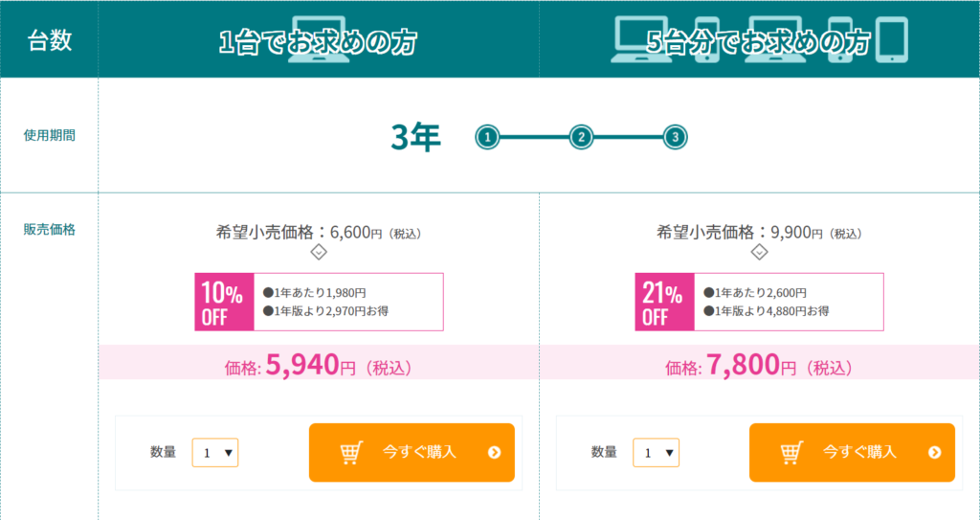Click the 10% OFF badge
980x520 pixels.
(224, 302)
